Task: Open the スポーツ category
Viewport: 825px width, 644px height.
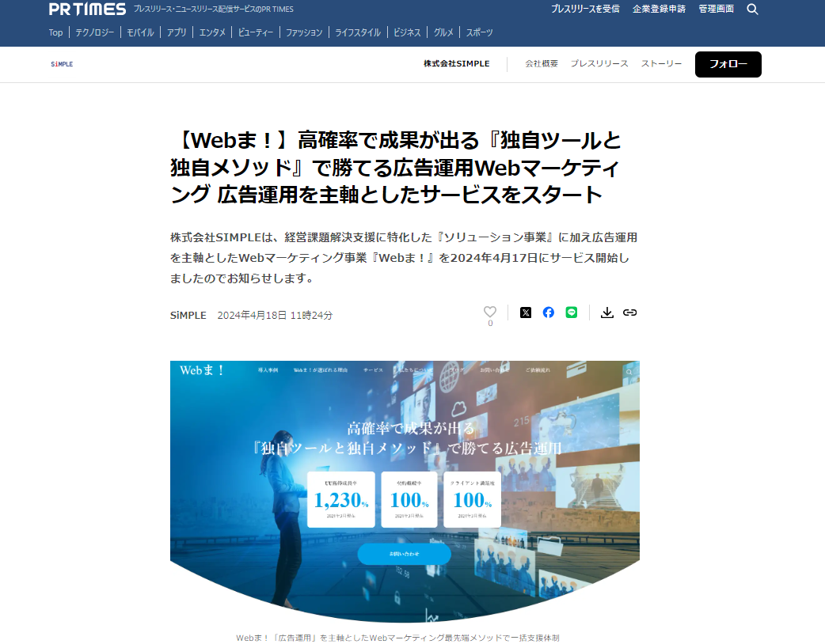Action: [480, 32]
